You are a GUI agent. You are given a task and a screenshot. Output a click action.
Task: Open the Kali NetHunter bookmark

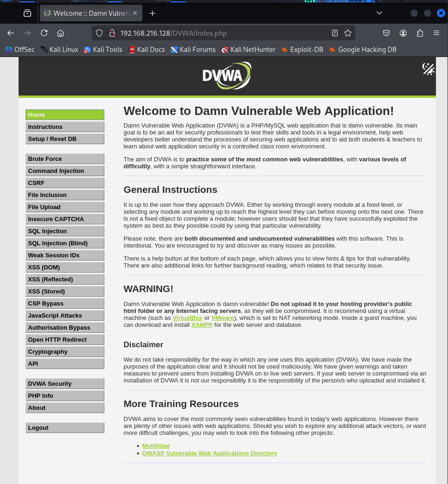tap(248, 50)
